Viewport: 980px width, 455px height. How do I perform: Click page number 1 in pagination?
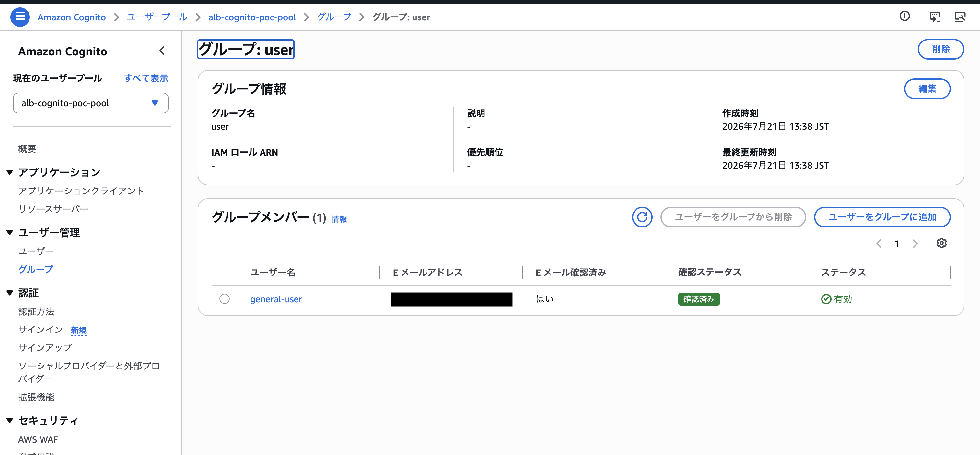click(897, 244)
